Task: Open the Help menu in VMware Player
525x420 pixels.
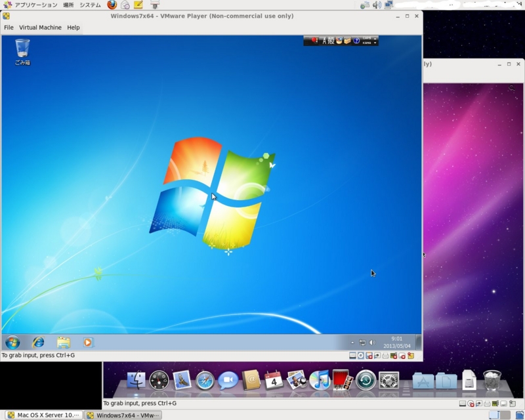Action: pos(73,28)
